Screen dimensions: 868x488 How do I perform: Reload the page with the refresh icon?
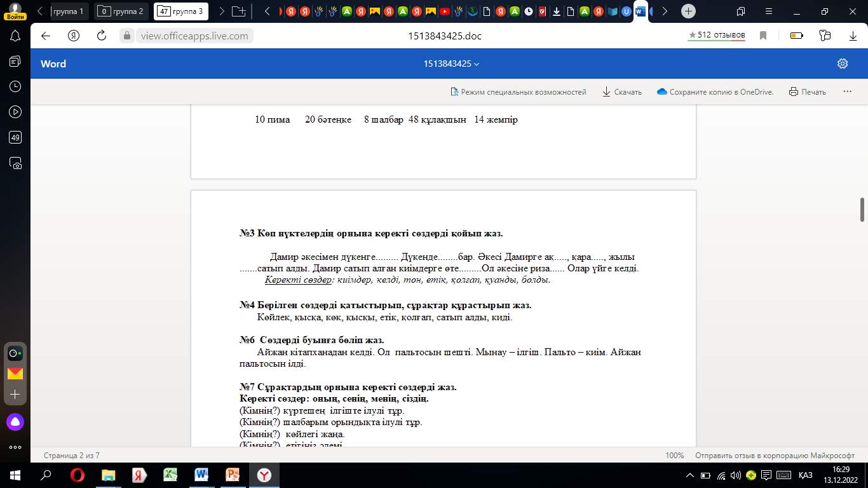(x=101, y=36)
